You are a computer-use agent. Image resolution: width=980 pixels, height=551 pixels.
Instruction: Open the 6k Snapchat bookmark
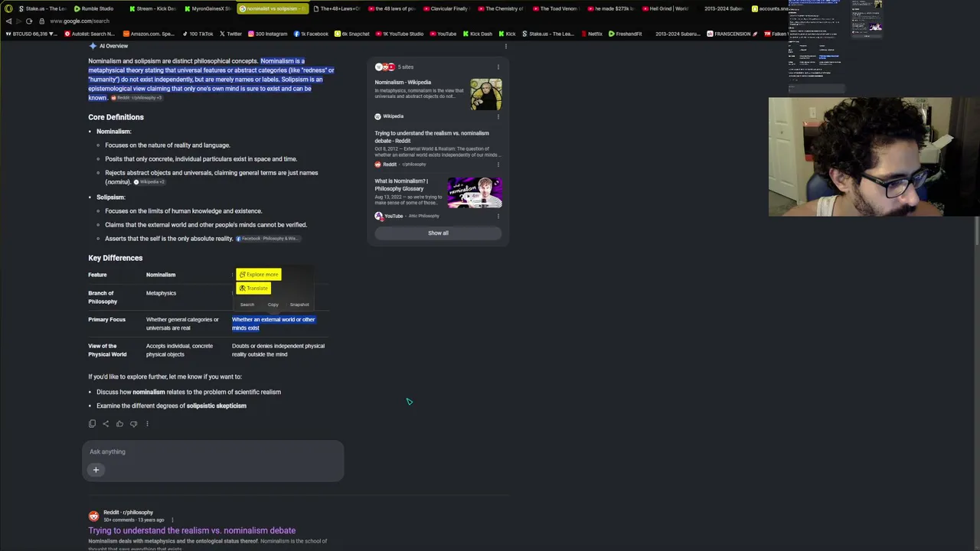tap(351, 34)
